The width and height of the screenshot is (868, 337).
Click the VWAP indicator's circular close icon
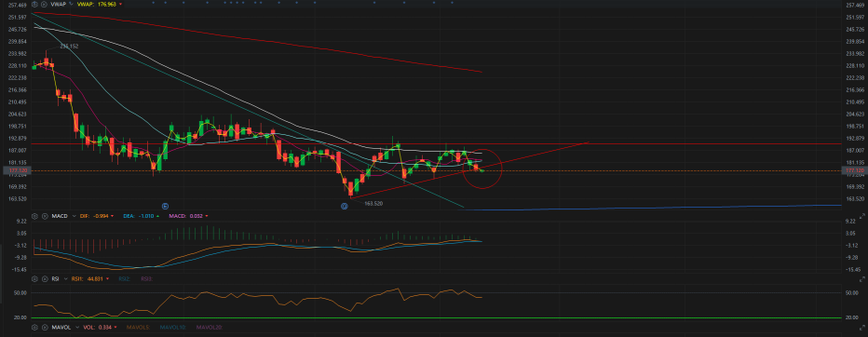pyautogui.click(x=45, y=4)
